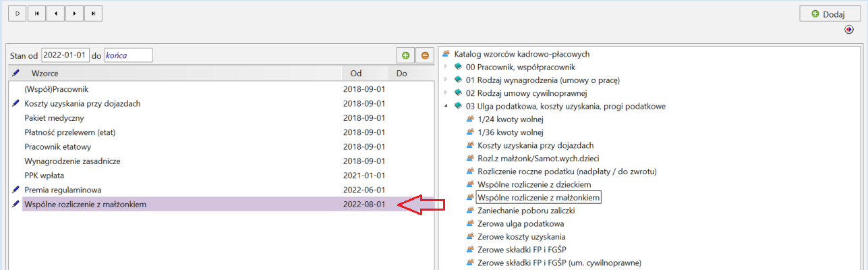Viewport: 868px width, 270px height.
Task: Click book icon of '02 Rodzaj umowy cywilnoprawnej'
Action: (459, 92)
